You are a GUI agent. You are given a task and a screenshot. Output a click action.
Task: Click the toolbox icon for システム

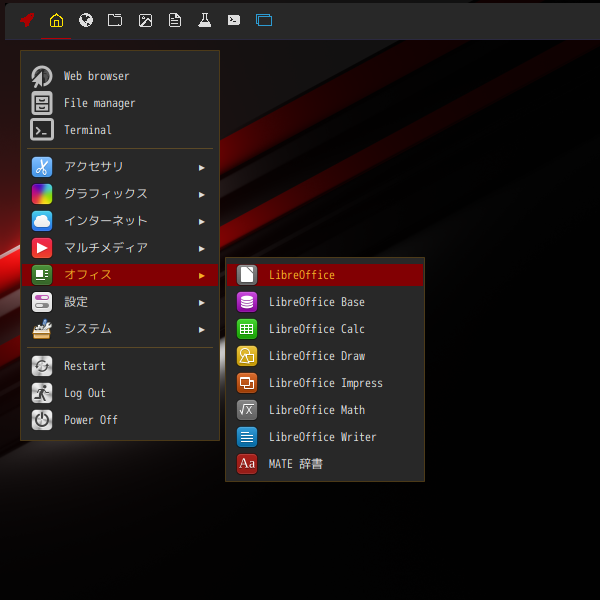(42, 329)
